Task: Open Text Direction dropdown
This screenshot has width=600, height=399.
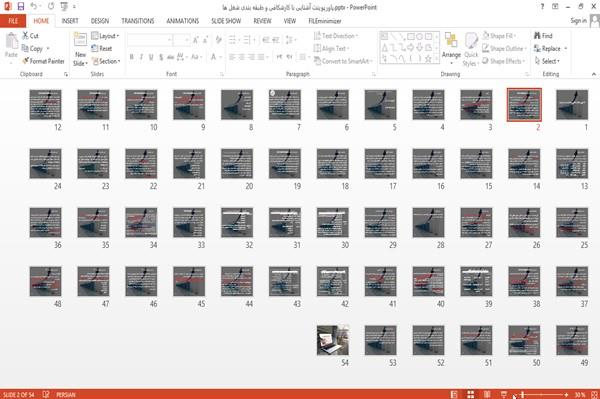Action: [x=336, y=36]
